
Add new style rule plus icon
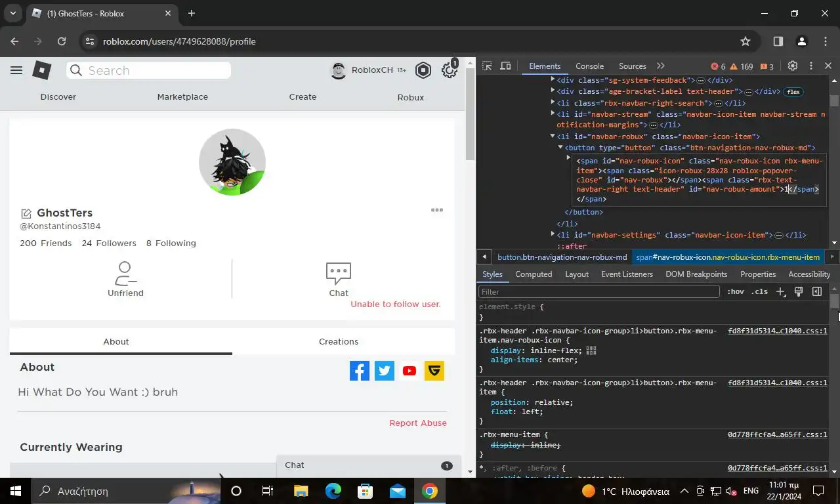[x=780, y=291]
